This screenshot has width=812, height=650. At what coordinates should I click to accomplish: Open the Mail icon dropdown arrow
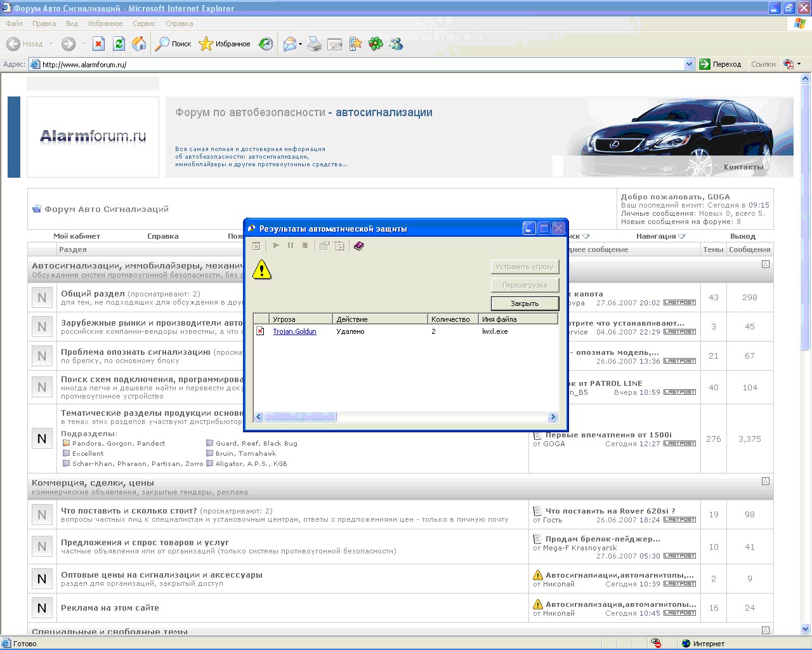(x=301, y=44)
